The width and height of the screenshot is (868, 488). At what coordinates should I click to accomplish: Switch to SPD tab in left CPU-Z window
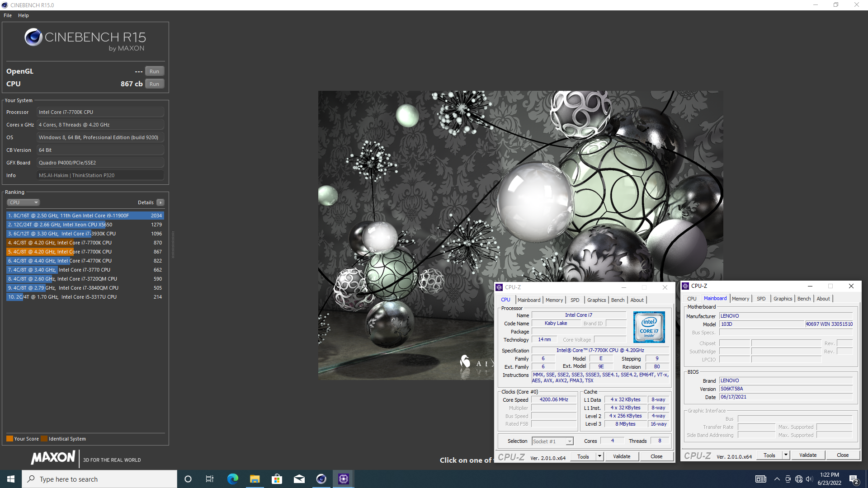(x=575, y=300)
